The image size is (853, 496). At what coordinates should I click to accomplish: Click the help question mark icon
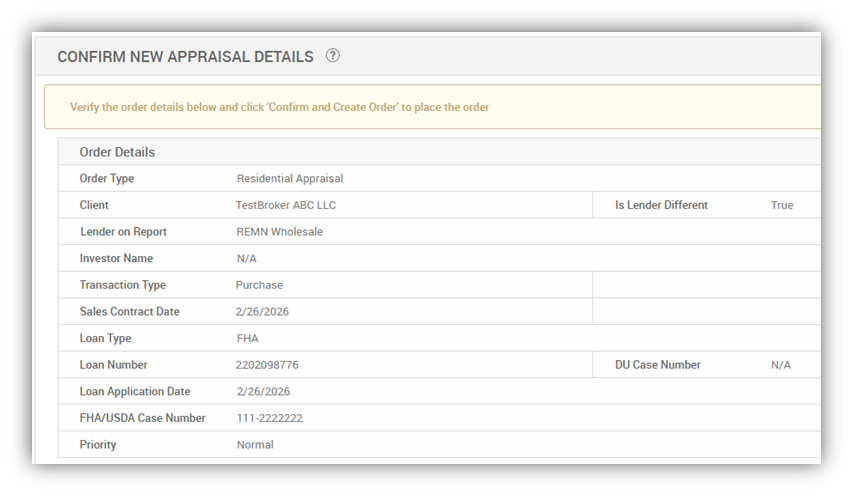click(x=333, y=56)
